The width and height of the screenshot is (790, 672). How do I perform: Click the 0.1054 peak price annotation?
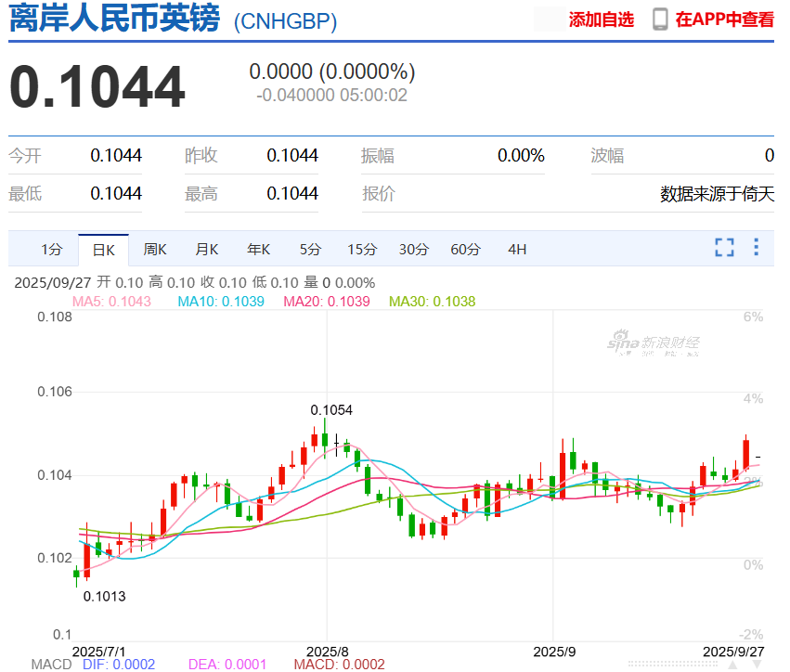[x=330, y=409]
